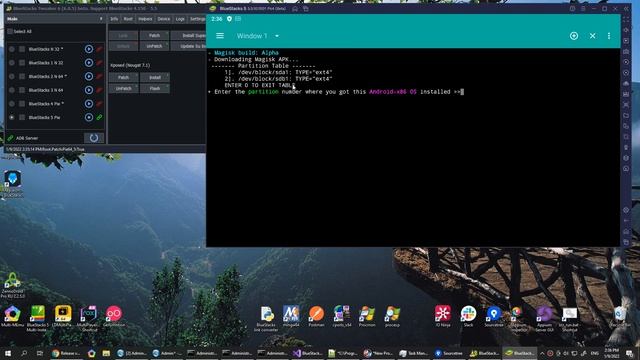640x360 pixels.
Task: Open Genymotion desktop shortcut
Action: click(x=114, y=316)
